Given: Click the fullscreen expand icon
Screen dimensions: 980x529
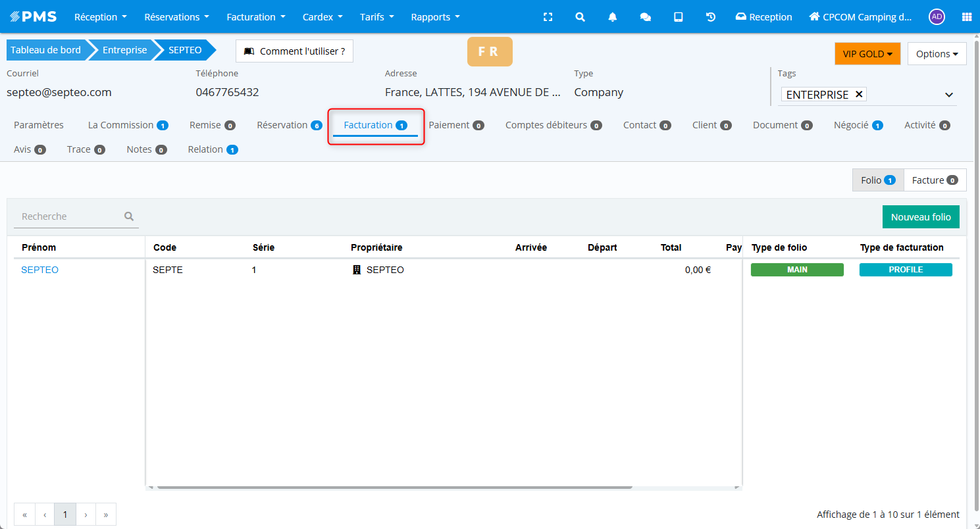Looking at the screenshot, I should [x=548, y=17].
